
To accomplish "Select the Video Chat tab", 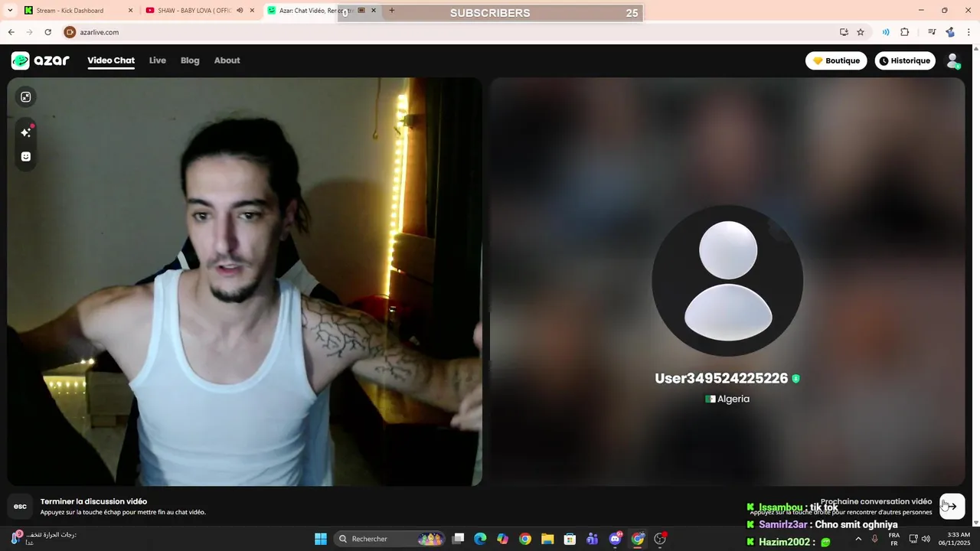I will 111,60.
